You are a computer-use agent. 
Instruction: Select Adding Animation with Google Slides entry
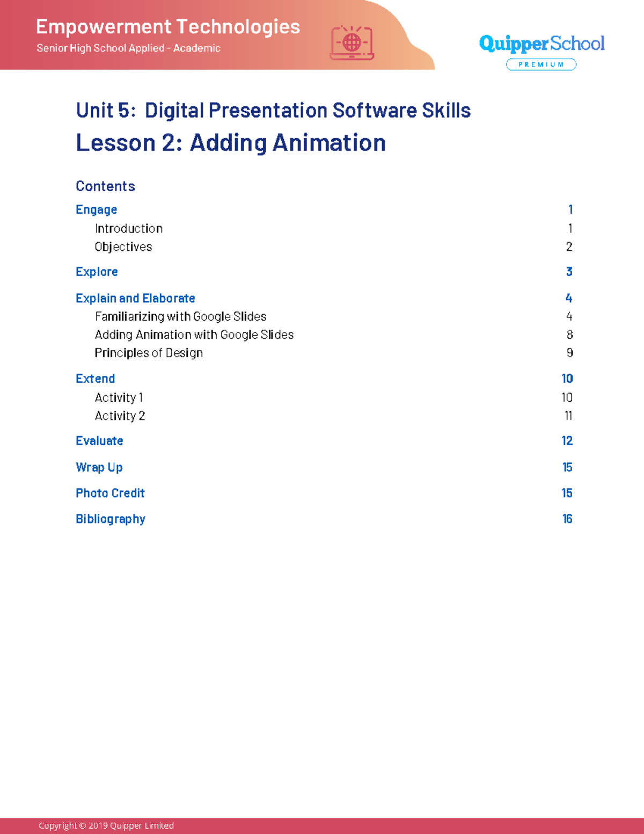(194, 335)
